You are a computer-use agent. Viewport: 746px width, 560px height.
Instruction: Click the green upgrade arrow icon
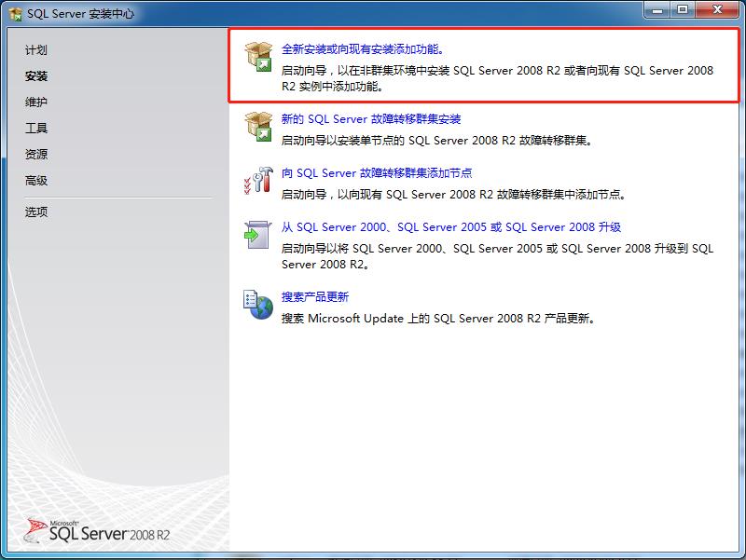[x=255, y=233]
